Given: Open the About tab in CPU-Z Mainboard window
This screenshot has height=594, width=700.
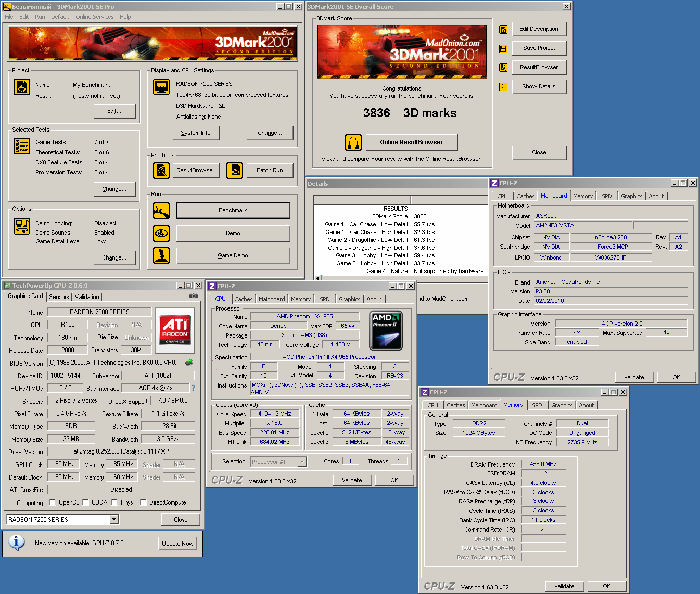Looking at the screenshot, I should (656, 196).
